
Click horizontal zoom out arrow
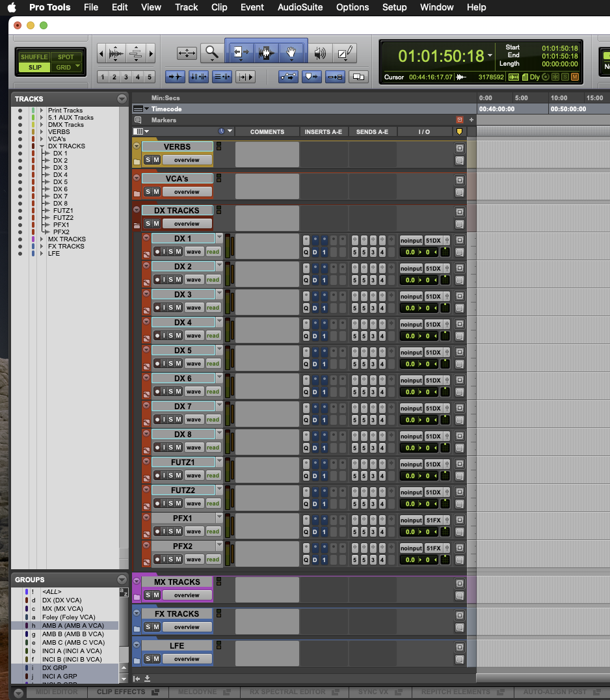pyautogui.click(x=101, y=53)
